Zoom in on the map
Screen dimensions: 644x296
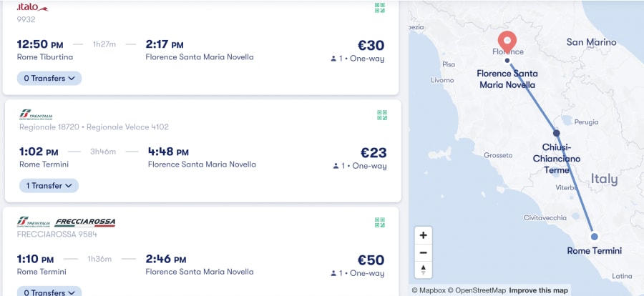424,235
